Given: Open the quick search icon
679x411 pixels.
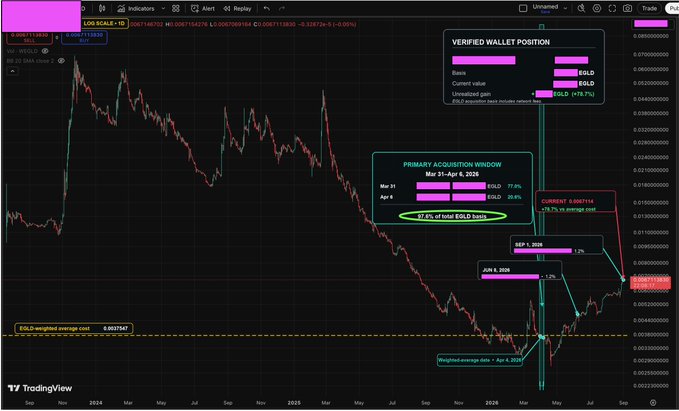Looking at the screenshot, I should click(x=581, y=8).
